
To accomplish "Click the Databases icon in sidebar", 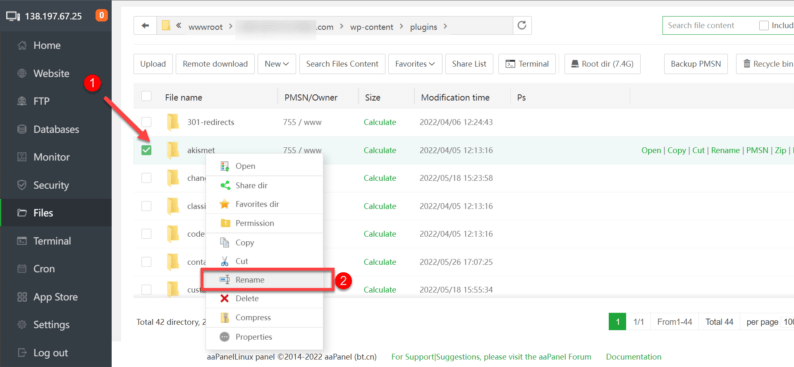I will click(x=22, y=129).
